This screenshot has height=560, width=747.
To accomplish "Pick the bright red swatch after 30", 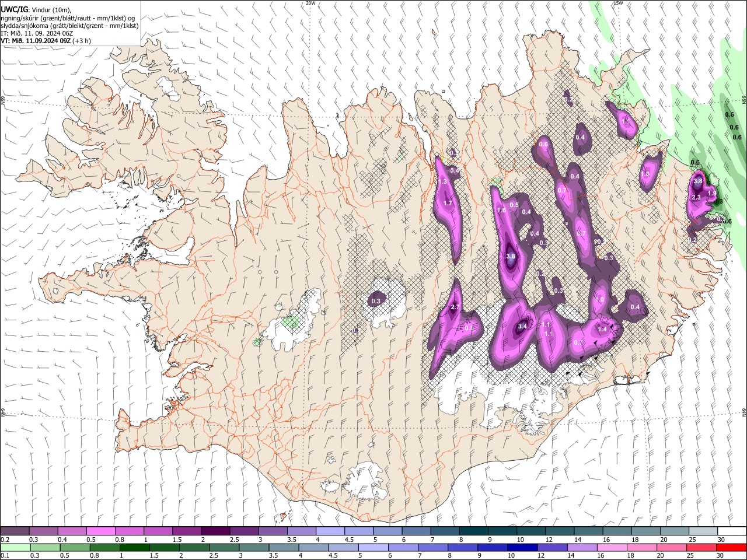I will [731, 547].
